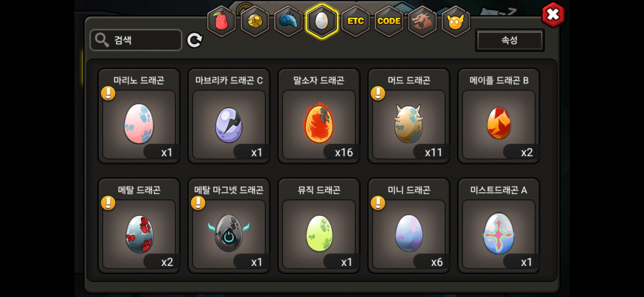This screenshot has height=297, width=644.
Task: Open the CODE tab
Action: pos(389,21)
